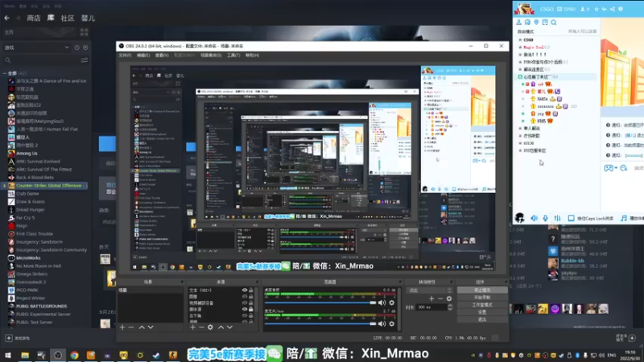Toggle visibility of fourth source row
This screenshot has width=644, height=362.
click(245, 309)
